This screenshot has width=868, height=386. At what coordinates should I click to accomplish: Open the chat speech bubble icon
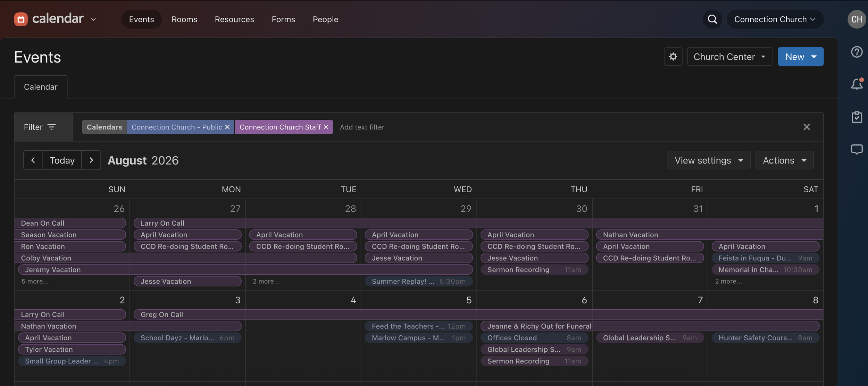[x=857, y=150]
